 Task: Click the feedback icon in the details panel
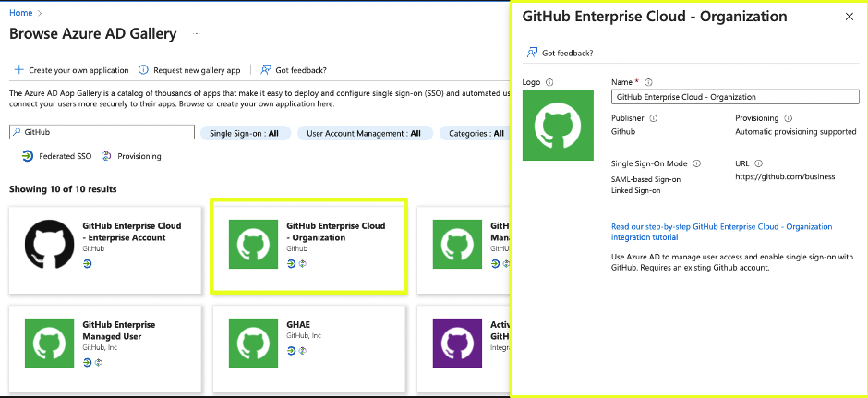[532, 53]
